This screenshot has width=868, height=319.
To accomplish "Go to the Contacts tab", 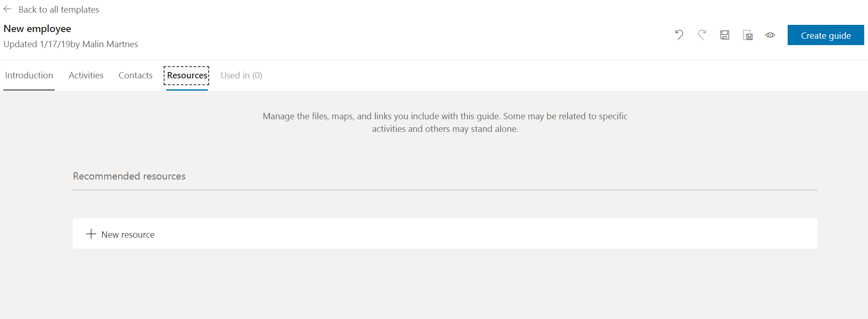I will pyautogui.click(x=135, y=75).
